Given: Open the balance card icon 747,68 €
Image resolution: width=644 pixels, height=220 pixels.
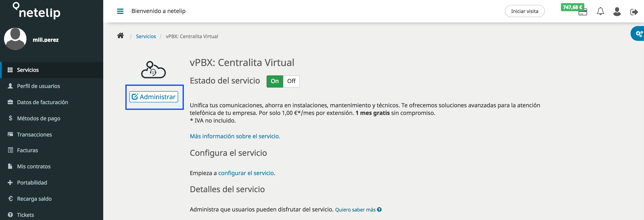Looking at the screenshot, I should (583, 12).
